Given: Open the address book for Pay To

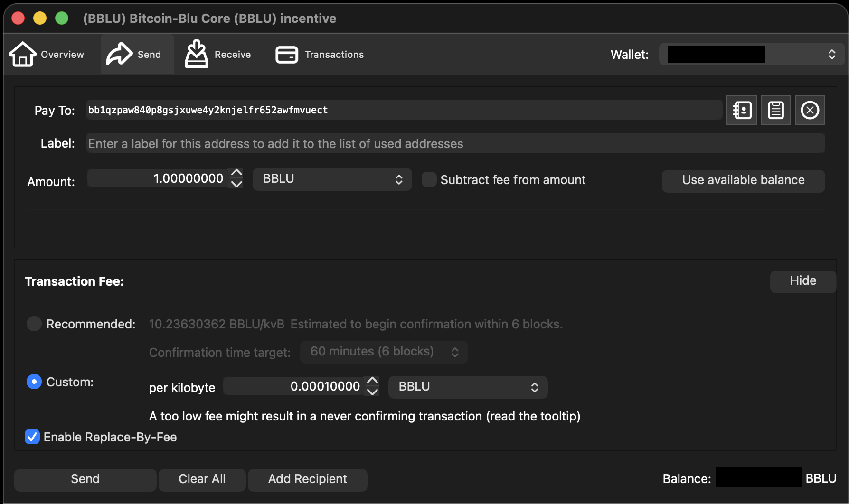Looking at the screenshot, I should point(741,110).
